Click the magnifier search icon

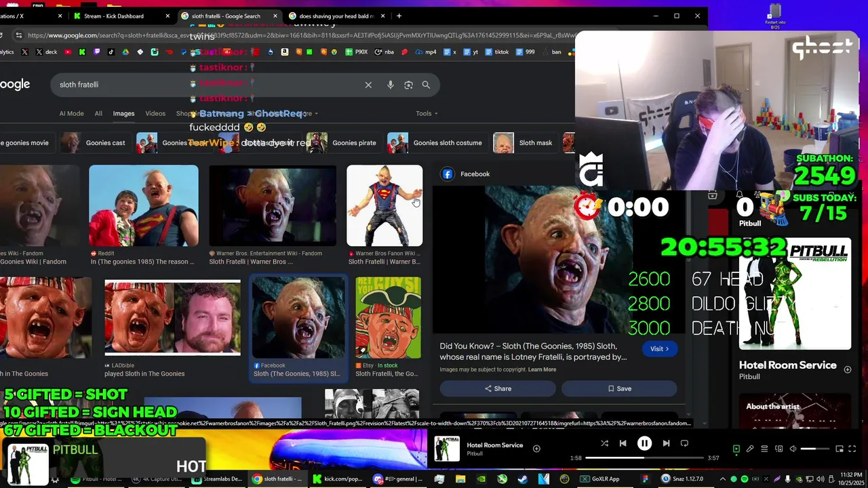click(x=426, y=85)
